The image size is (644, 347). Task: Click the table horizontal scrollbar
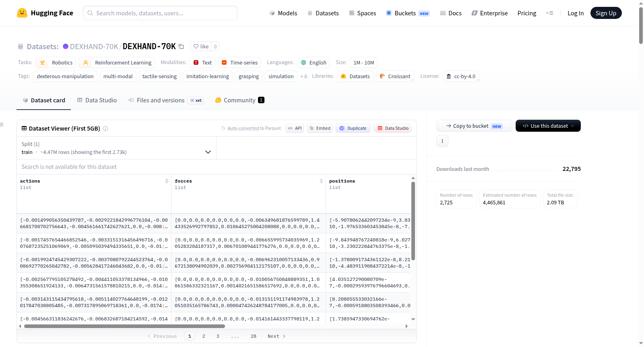click(124, 326)
